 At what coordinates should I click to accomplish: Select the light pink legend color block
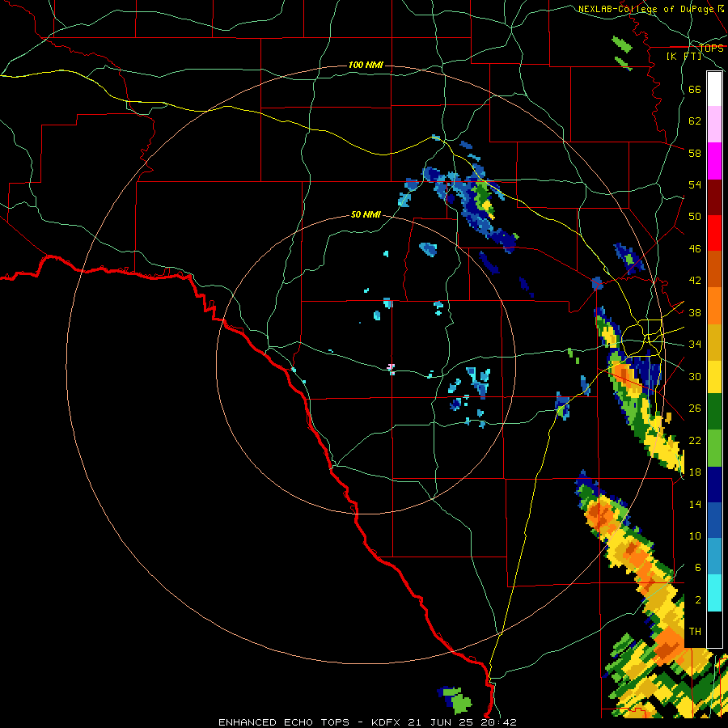(714, 125)
